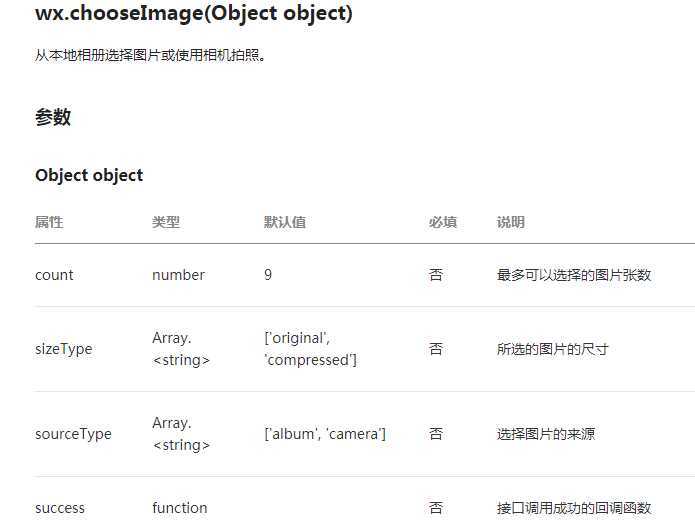
Task: Click description 接口调用成功的回调函数
Action: click(x=574, y=508)
